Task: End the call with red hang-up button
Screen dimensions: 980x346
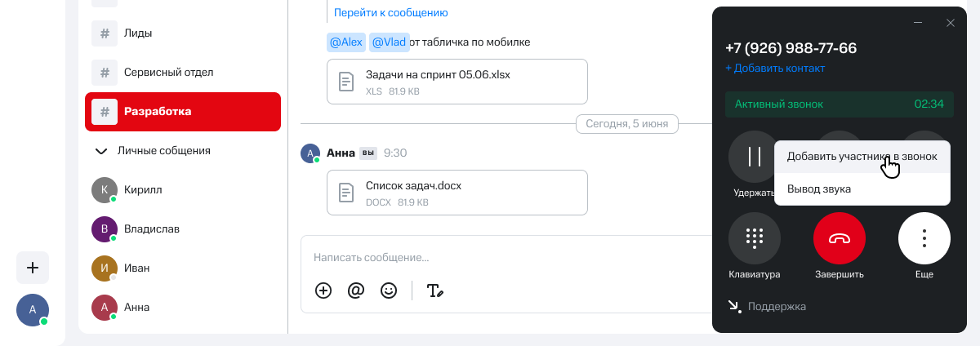Action: point(839,238)
